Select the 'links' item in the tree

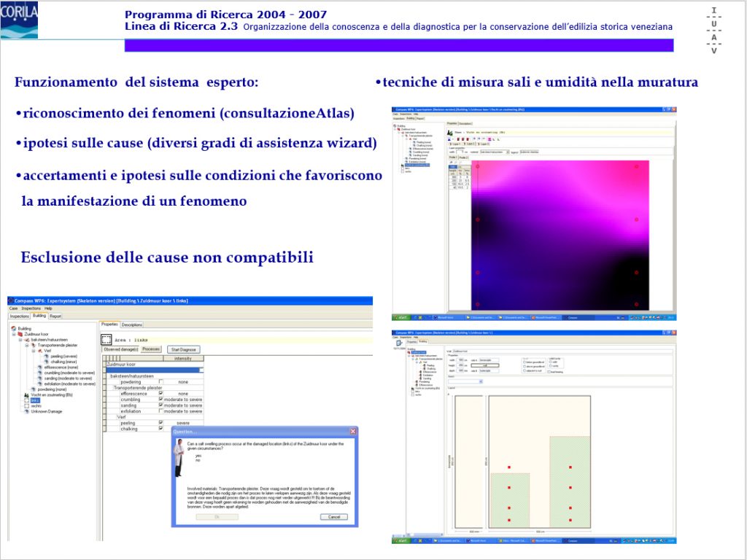34,400
